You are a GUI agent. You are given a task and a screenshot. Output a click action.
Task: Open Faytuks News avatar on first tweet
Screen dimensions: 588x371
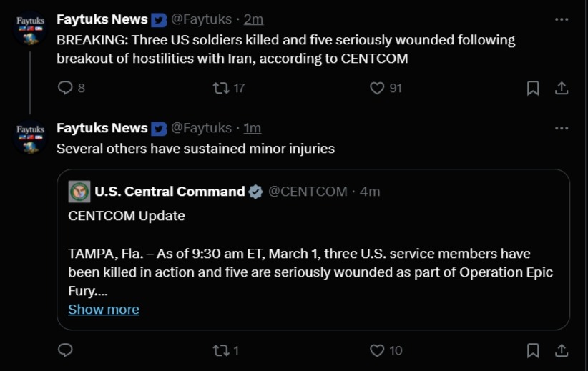[x=30, y=29]
